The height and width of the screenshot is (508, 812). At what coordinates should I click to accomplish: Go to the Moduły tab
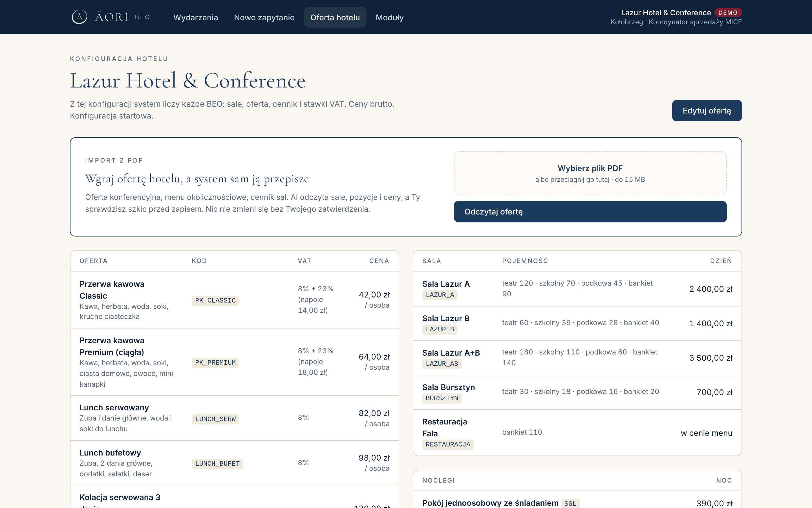[x=390, y=17]
